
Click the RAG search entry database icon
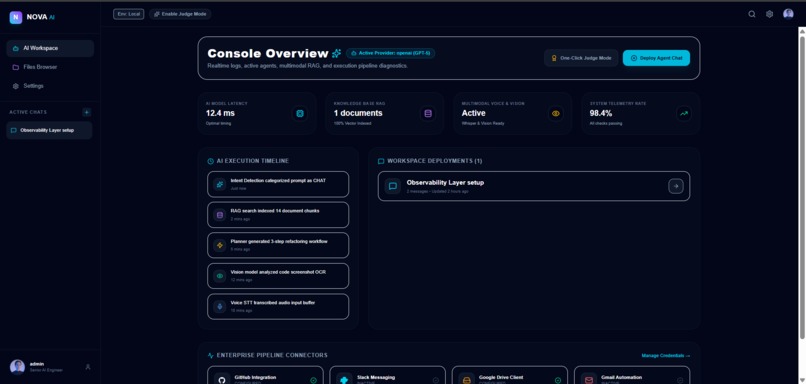(220, 215)
